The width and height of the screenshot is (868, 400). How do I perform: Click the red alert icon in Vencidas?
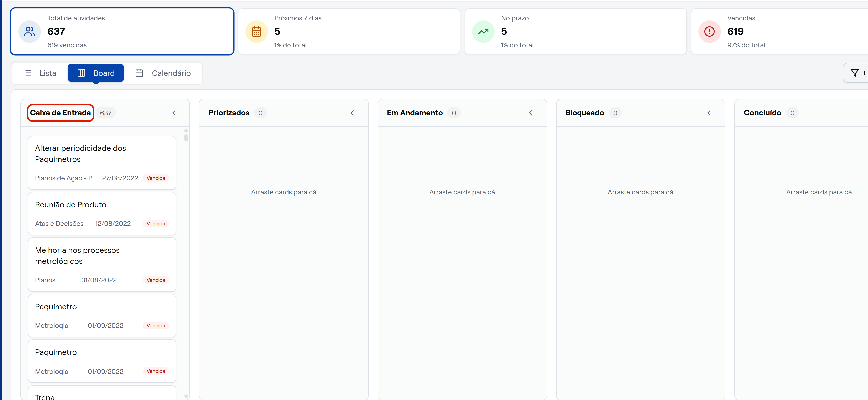coord(709,32)
